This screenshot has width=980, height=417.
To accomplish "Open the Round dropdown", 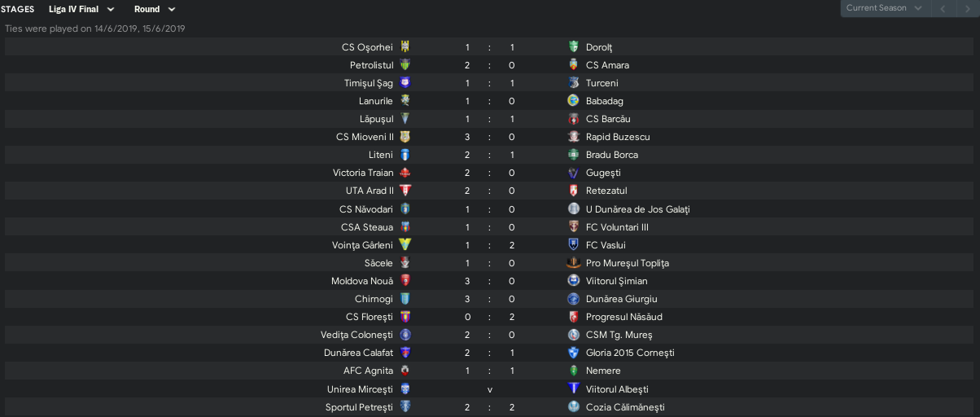I will [x=155, y=9].
